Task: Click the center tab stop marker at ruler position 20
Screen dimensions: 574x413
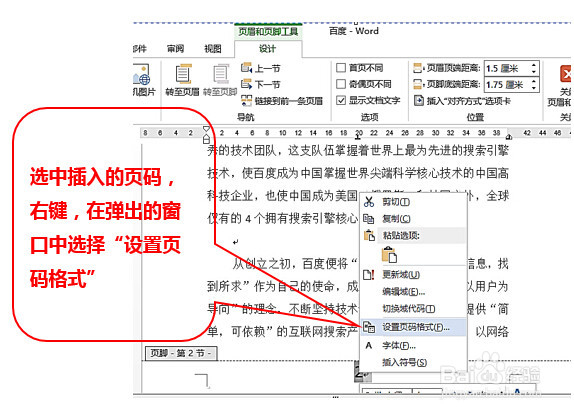Action: tap(358, 137)
